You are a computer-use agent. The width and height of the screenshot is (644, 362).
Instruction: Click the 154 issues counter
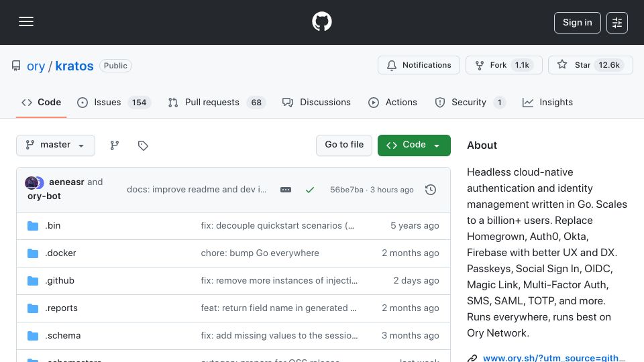coord(140,102)
